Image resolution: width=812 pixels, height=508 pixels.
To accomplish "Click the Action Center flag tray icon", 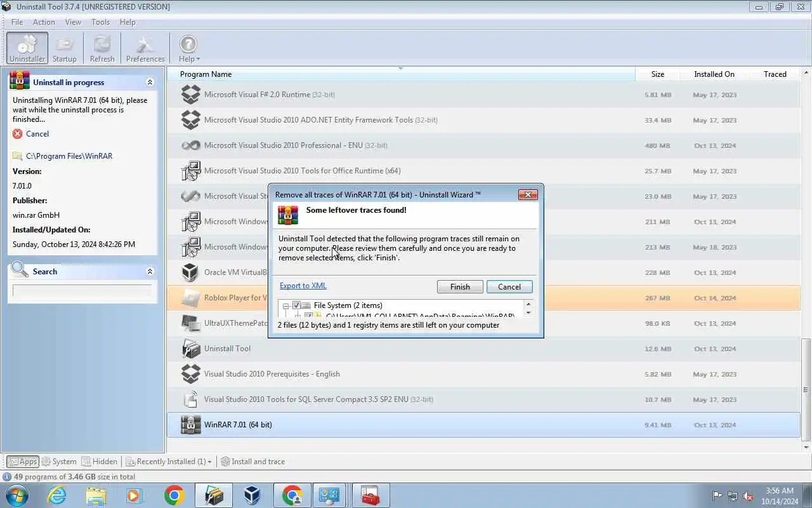I will pyautogui.click(x=717, y=495).
